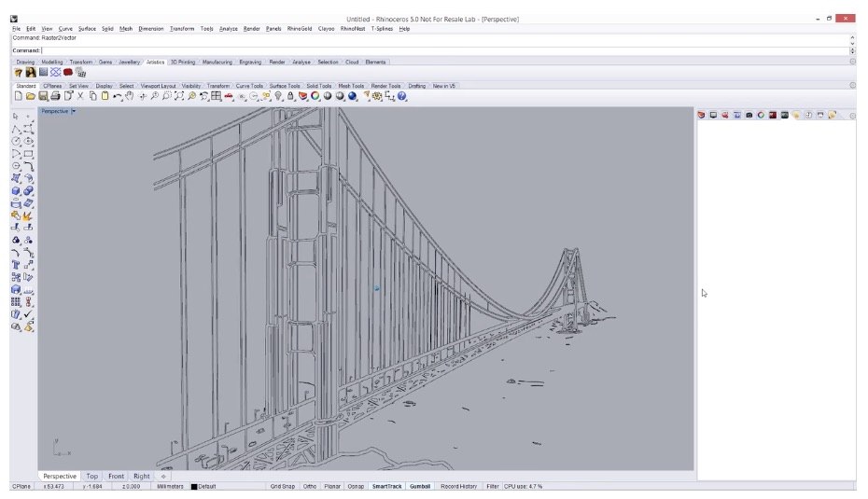This screenshot has width=868, height=499.
Task: Open the Surface menu
Action: (x=87, y=29)
